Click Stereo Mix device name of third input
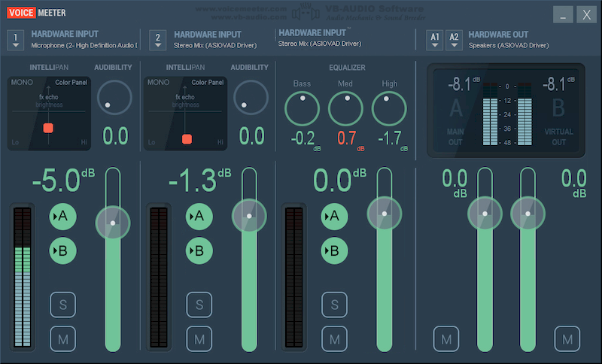 [320, 44]
